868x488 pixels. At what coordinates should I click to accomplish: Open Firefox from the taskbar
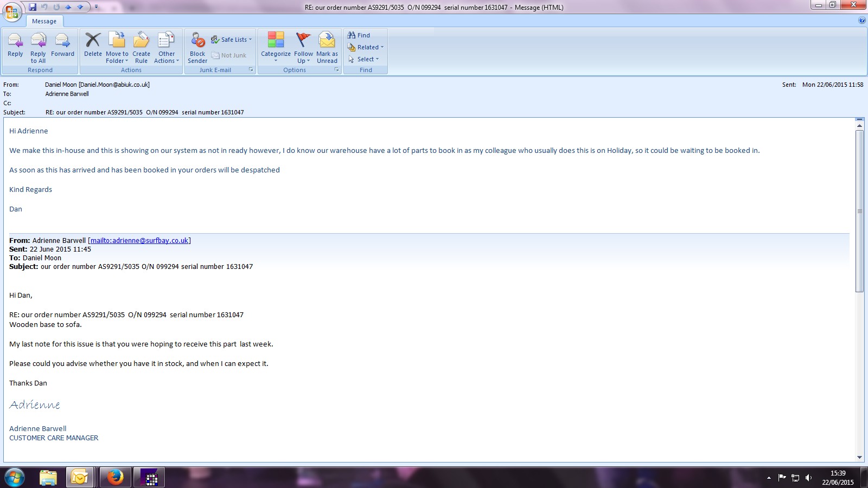115,478
